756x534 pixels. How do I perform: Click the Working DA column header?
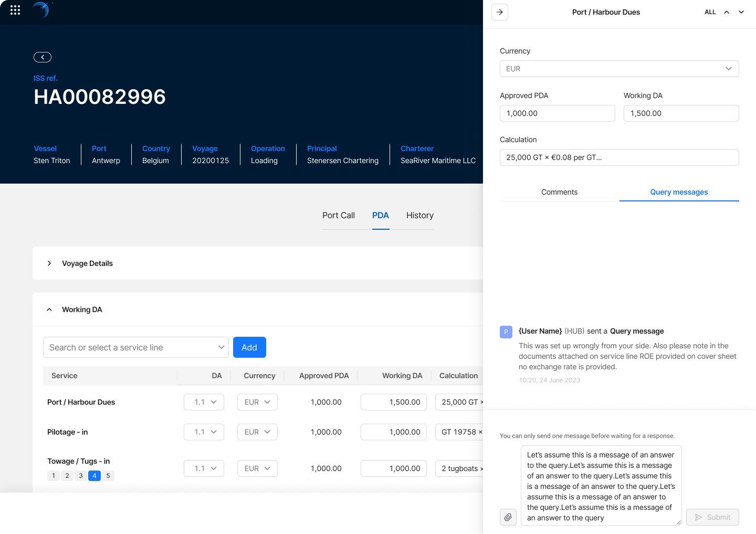coord(402,376)
